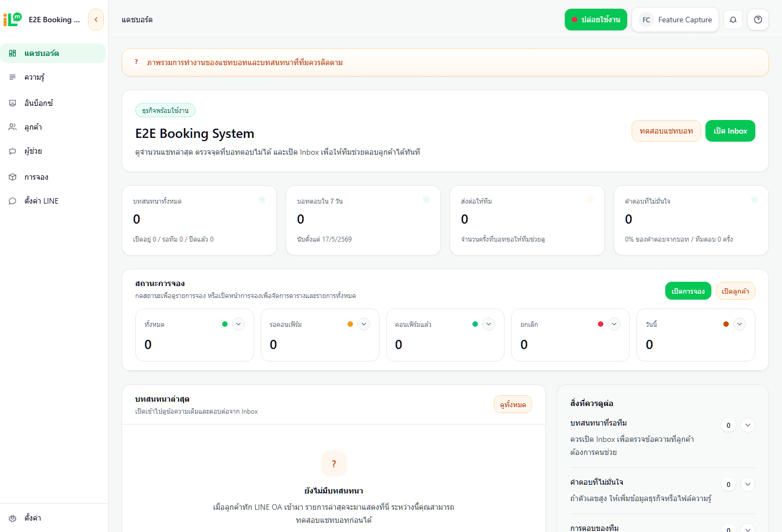Click the green ปล่อยใช้งาน button
The height and width of the screenshot is (532, 782).
596,20
